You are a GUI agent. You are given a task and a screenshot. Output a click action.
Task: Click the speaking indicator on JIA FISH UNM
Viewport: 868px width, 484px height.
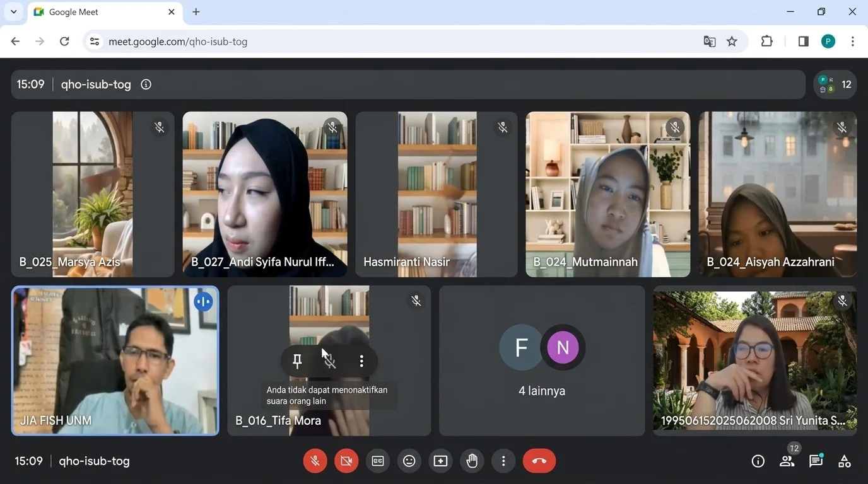click(203, 302)
